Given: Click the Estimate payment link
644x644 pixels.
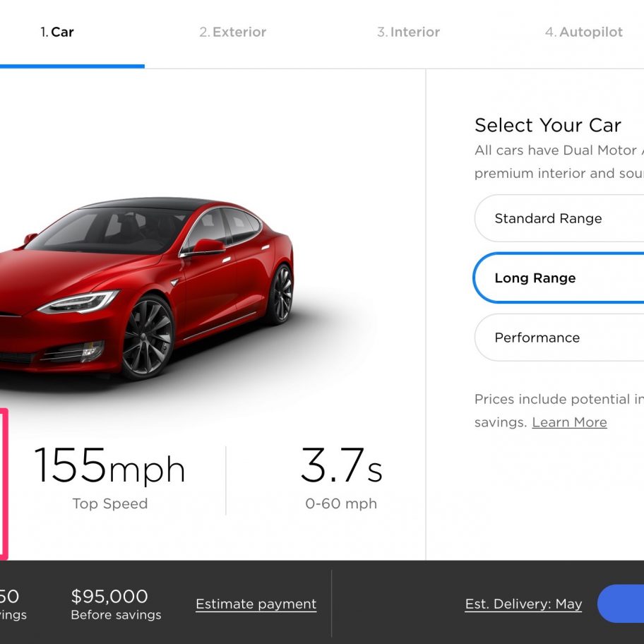Looking at the screenshot, I should (256, 604).
